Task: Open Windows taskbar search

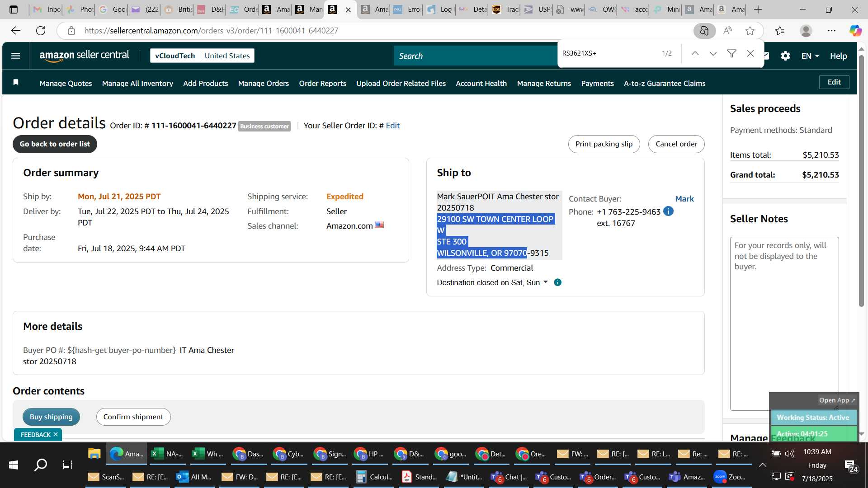Action: coord(41,465)
